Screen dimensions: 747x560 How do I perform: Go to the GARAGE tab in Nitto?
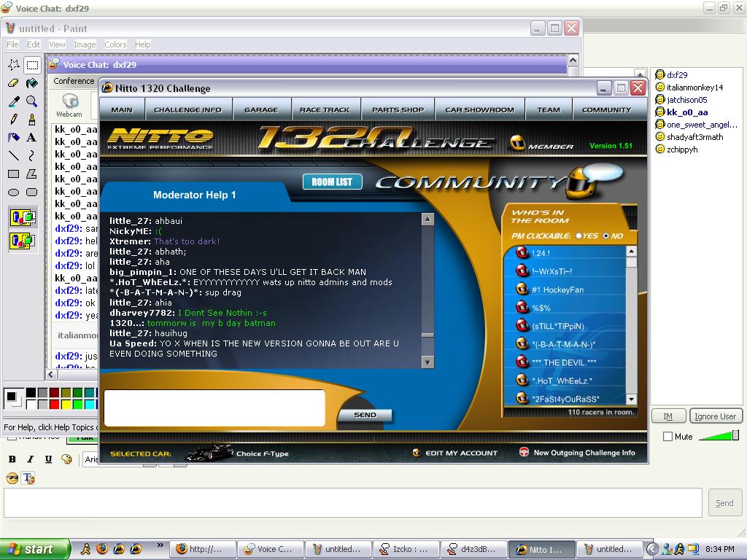coord(261,109)
